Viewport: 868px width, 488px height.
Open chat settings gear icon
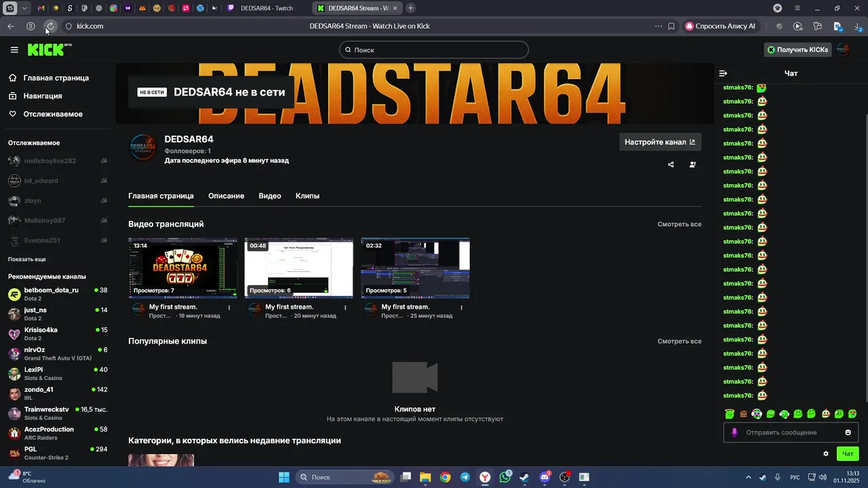point(826,454)
